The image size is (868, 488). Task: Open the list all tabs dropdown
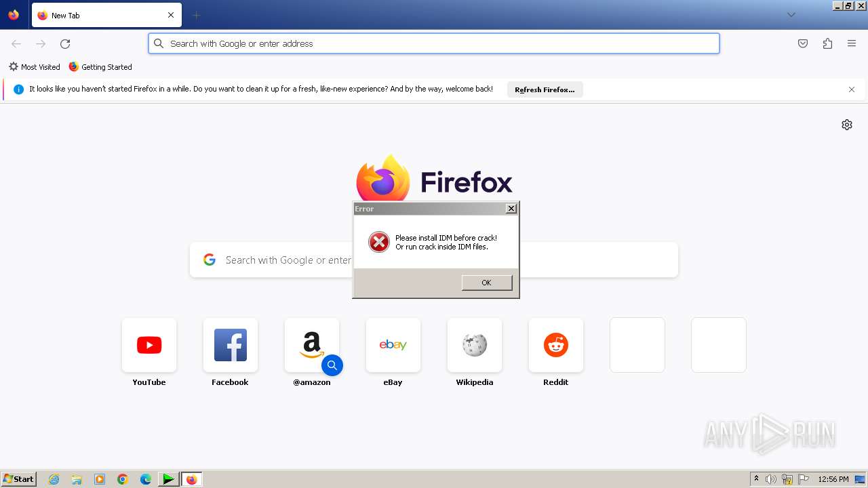[x=791, y=15]
